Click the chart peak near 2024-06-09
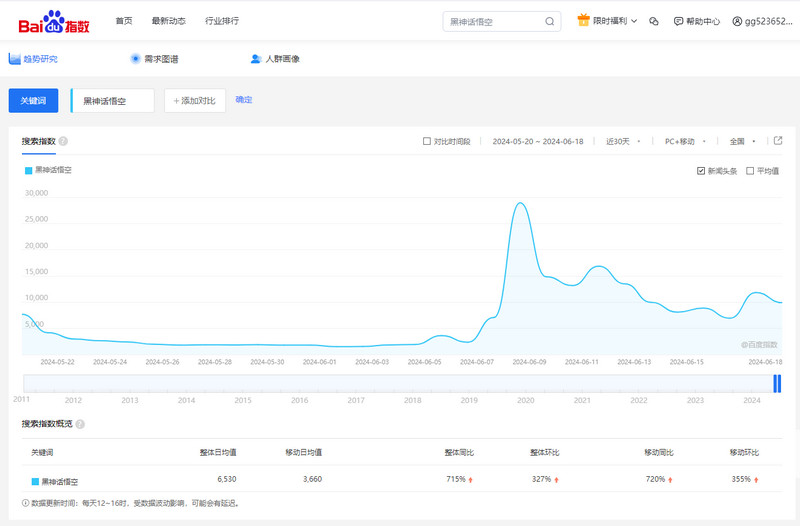Viewport: 800px width, 526px height. pyautogui.click(x=520, y=203)
